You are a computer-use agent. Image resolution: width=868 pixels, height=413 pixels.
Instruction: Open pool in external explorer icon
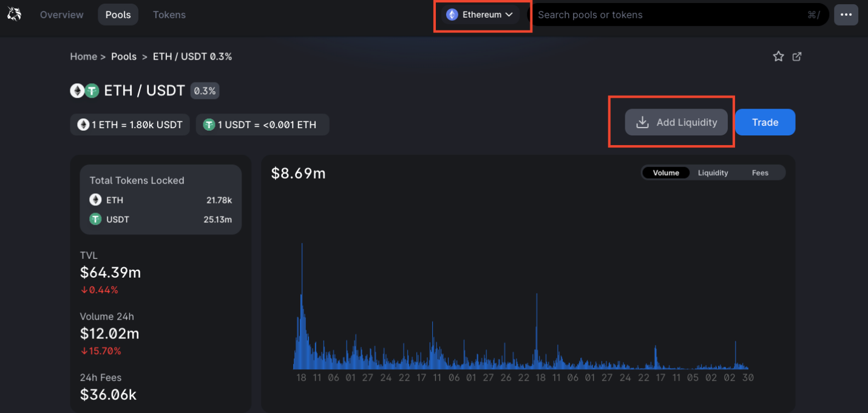click(797, 56)
